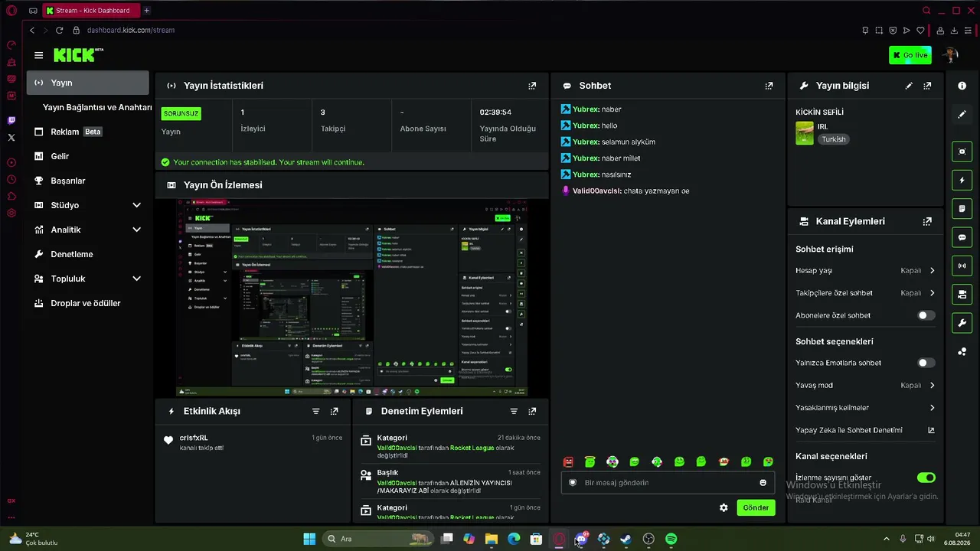
Task: Disable İzlenme sayısını göster toggle
Action: tap(926, 478)
